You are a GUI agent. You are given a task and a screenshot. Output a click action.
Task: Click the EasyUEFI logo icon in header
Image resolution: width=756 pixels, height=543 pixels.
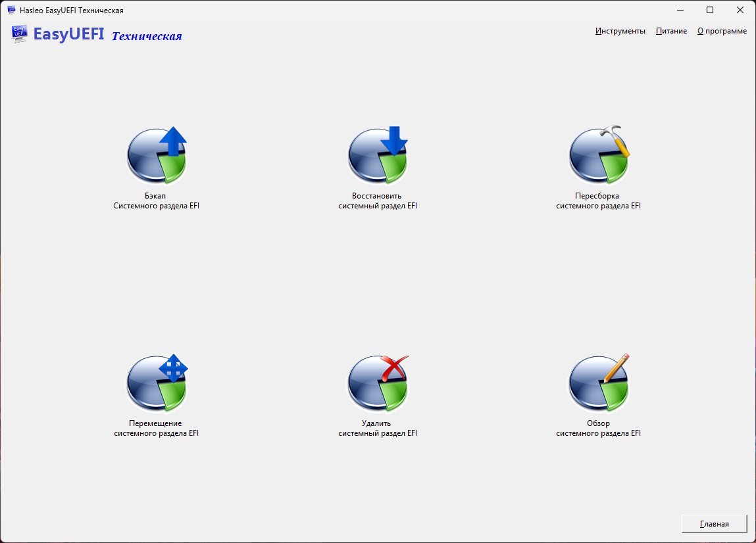19,34
